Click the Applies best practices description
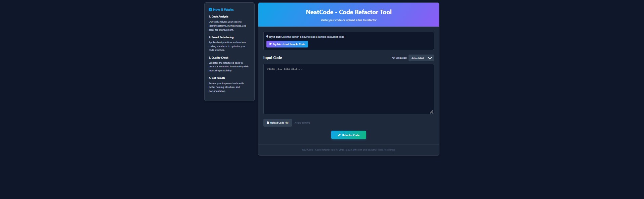 (x=227, y=46)
